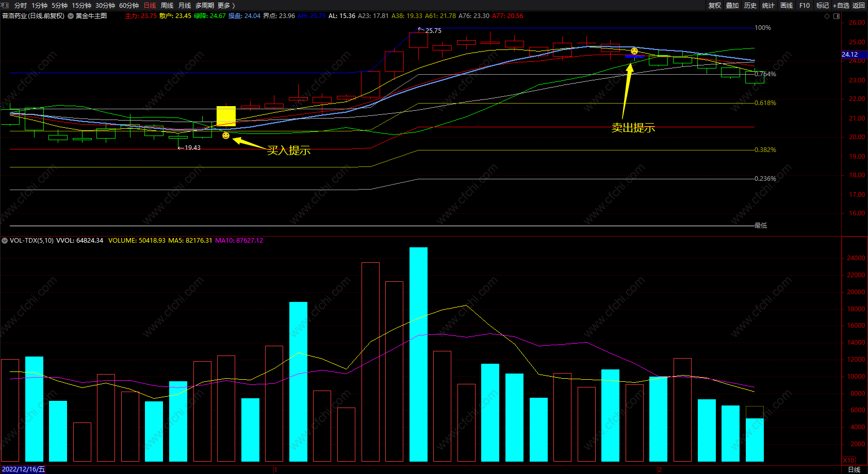Click the 复权 adjustment button

[x=715, y=5]
